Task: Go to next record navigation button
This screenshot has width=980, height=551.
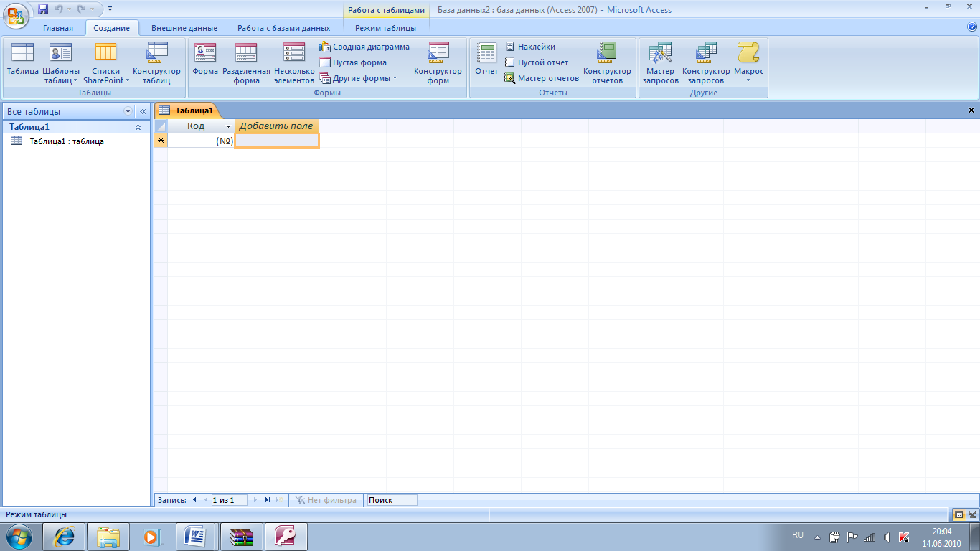Action: (255, 500)
